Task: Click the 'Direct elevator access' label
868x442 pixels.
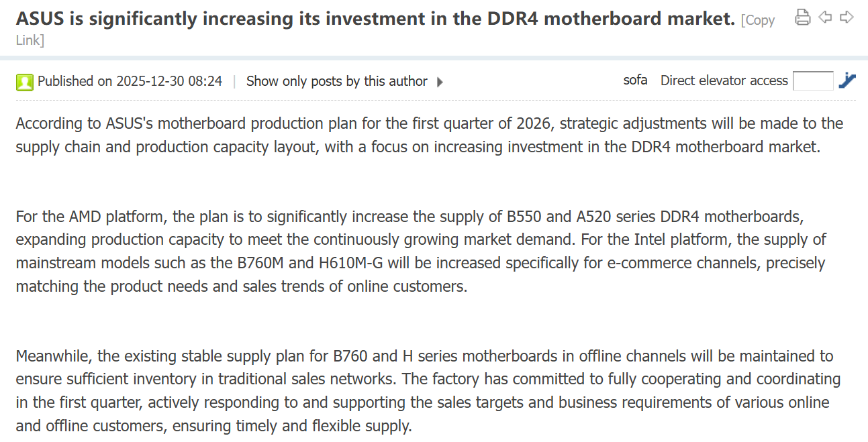Action: click(x=724, y=81)
